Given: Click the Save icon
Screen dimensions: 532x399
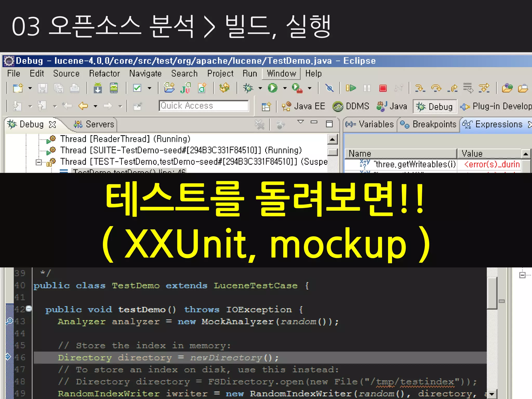Looking at the screenshot, I should coord(43,88).
